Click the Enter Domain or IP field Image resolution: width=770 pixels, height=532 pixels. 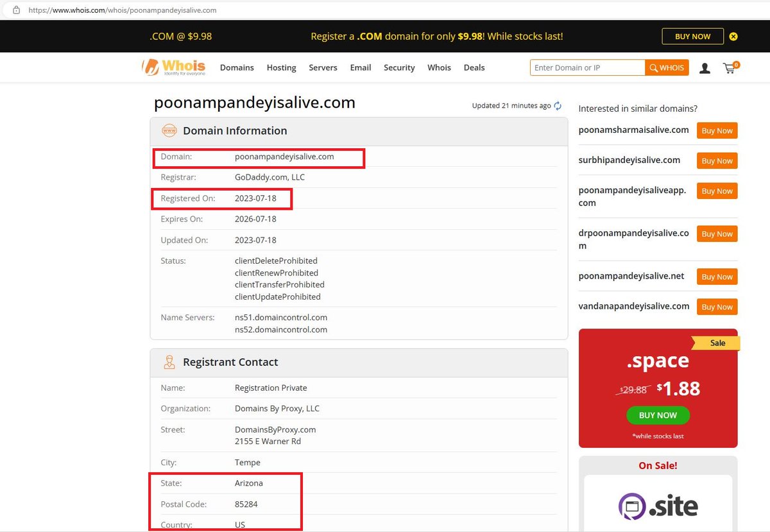587,67
